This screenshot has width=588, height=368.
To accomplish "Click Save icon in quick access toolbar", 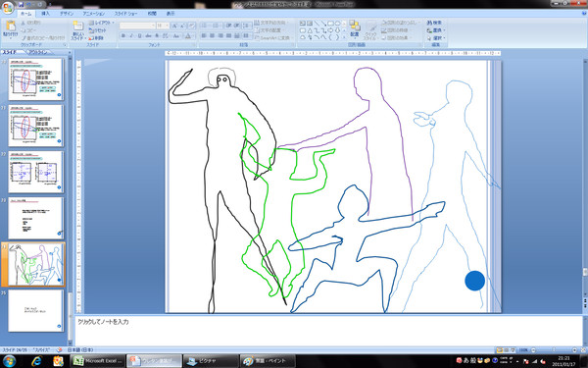I will 21,5.
